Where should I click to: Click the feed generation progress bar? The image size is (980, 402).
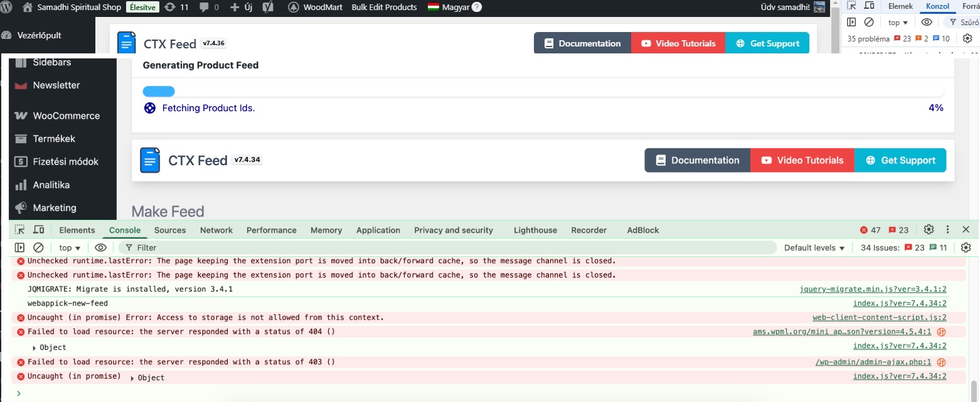coord(543,91)
